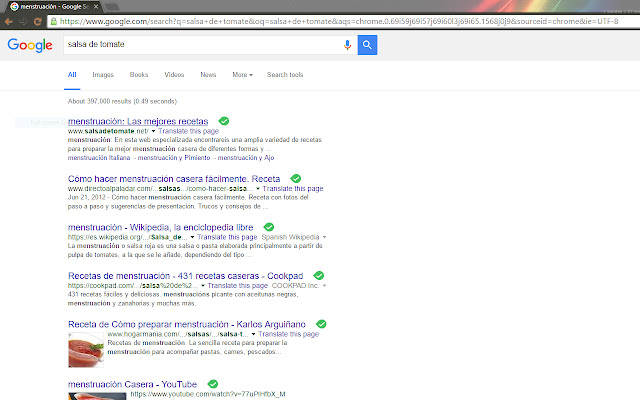Switch to News tab

click(208, 75)
